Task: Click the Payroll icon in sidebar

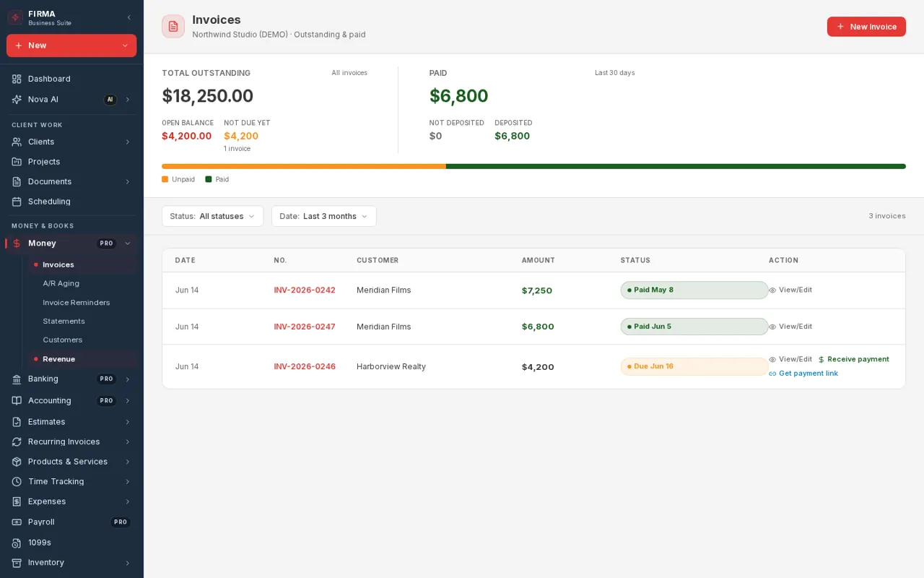Action: 17,522
